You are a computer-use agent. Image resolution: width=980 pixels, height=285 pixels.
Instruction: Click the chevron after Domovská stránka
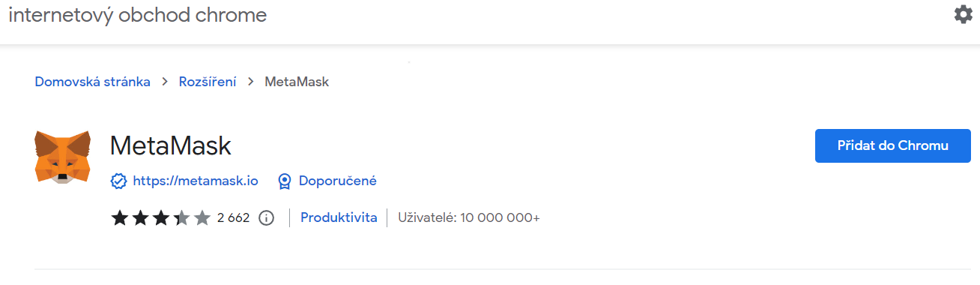click(165, 82)
